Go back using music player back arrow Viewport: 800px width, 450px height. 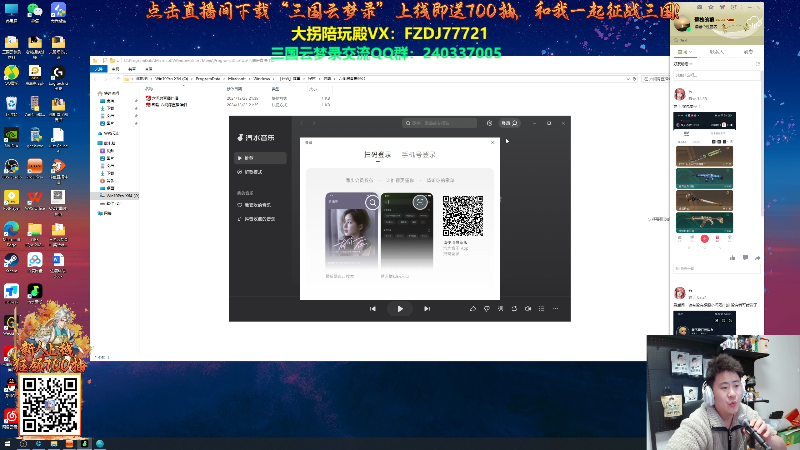(x=302, y=123)
